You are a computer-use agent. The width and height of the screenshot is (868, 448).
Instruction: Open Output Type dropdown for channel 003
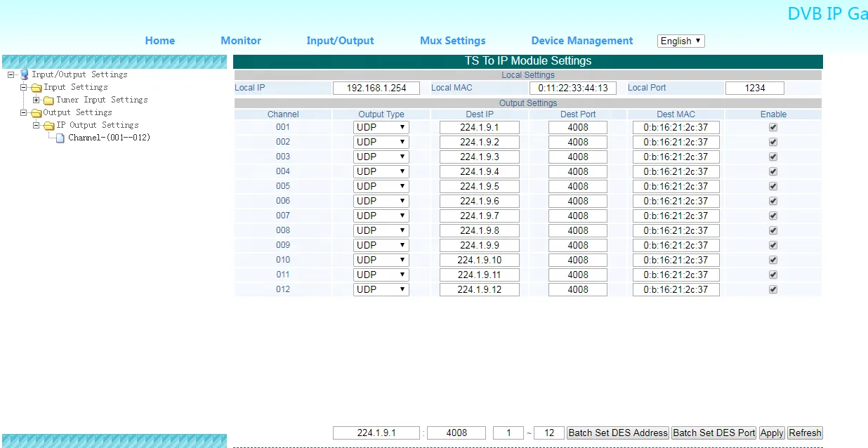point(381,157)
